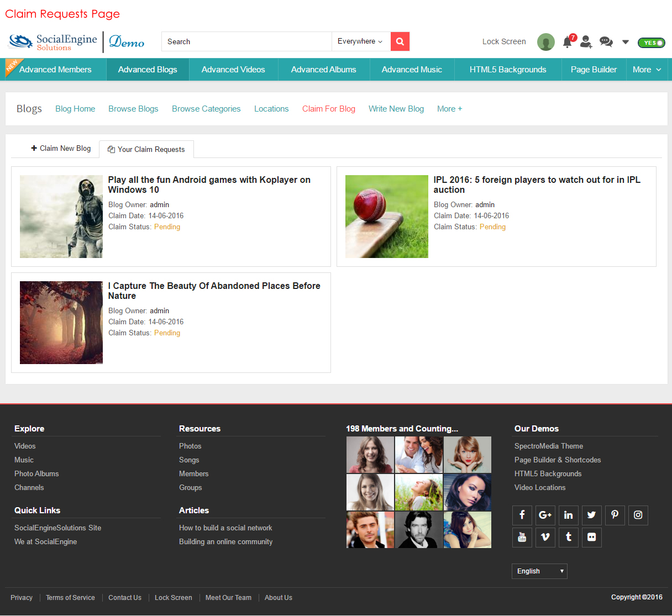Click the red search magnifier button
The height and width of the screenshot is (616, 672).
click(x=400, y=41)
